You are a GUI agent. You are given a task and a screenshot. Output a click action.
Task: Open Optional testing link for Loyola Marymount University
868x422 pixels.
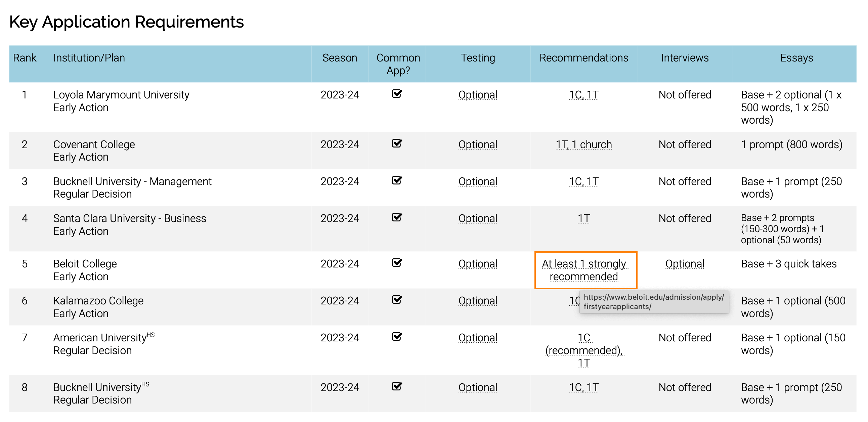(x=478, y=95)
